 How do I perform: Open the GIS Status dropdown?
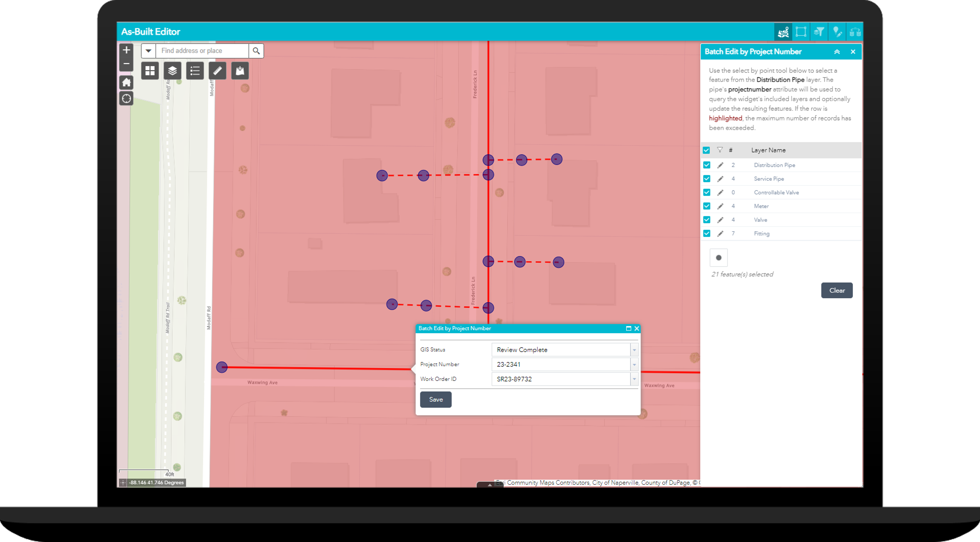(x=634, y=350)
